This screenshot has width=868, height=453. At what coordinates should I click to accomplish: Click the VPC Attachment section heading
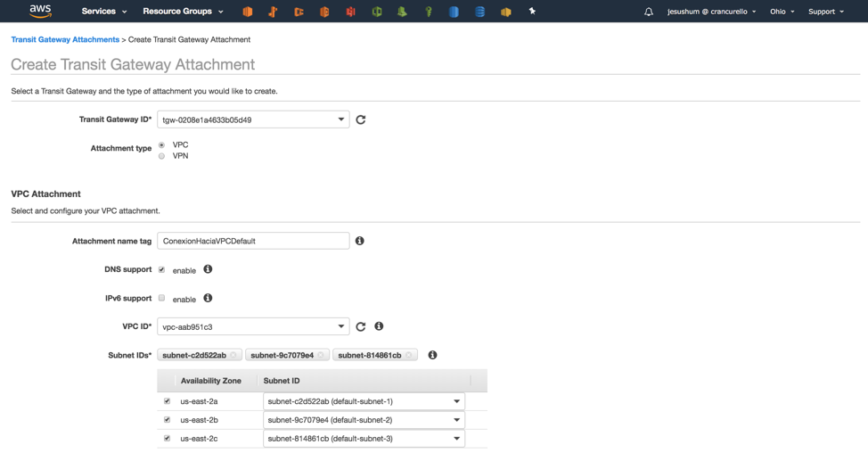[46, 194]
